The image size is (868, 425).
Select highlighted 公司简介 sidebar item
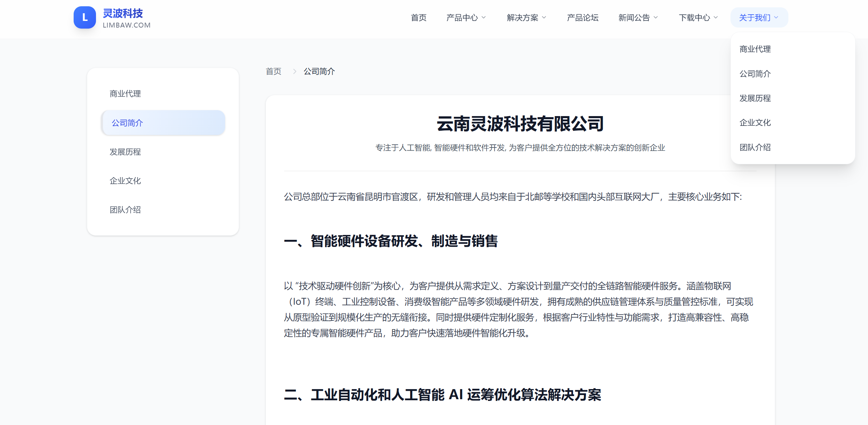pos(163,123)
